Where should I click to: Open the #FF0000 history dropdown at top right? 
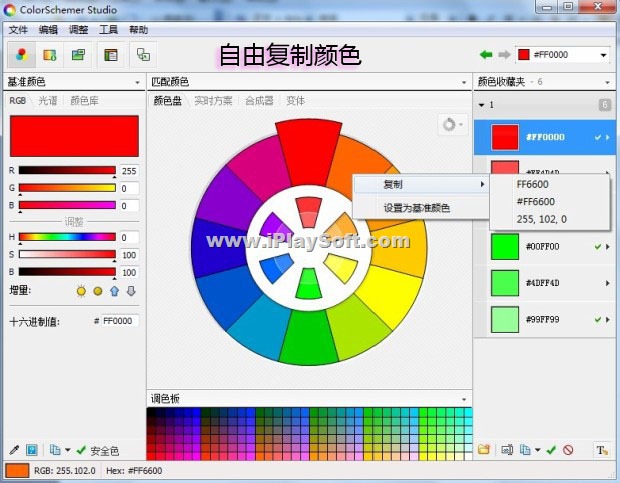(x=603, y=55)
